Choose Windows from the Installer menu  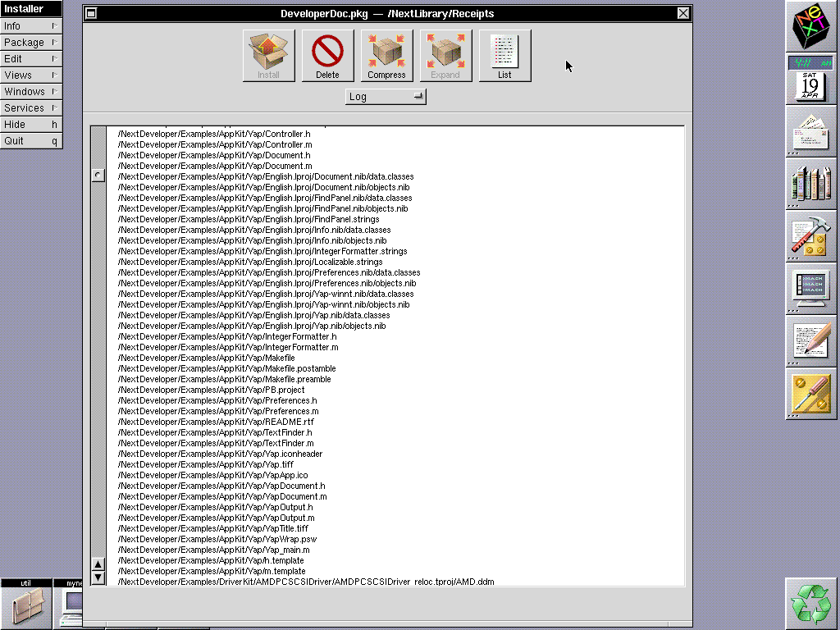(31, 91)
